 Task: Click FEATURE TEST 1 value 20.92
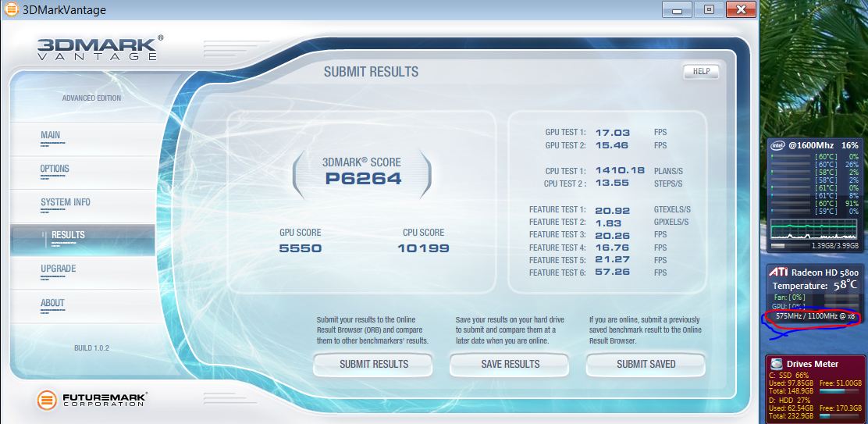pyautogui.click(x=612, y=210)
